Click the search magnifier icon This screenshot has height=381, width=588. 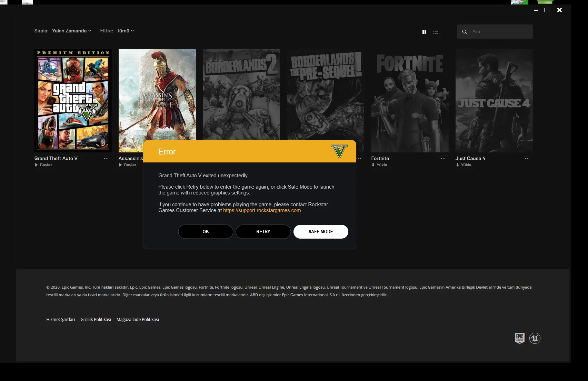click(465, 31)
